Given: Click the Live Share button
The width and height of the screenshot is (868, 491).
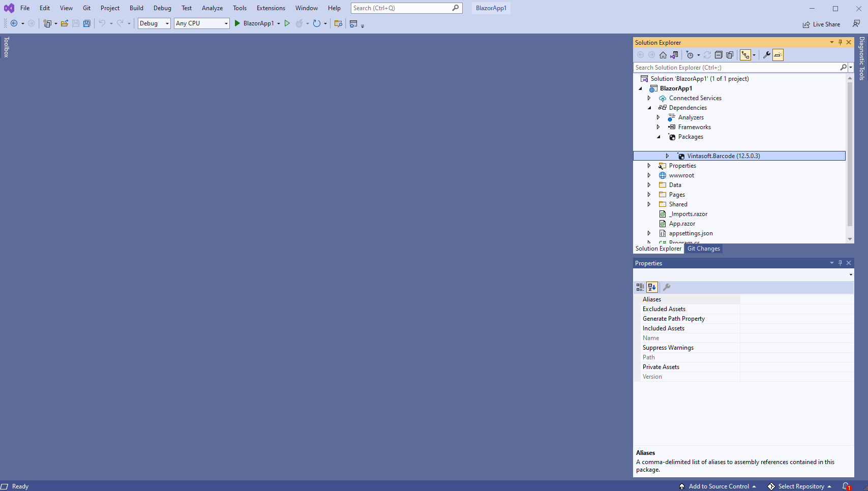Looking at the screenshot, I should [821, 24].
